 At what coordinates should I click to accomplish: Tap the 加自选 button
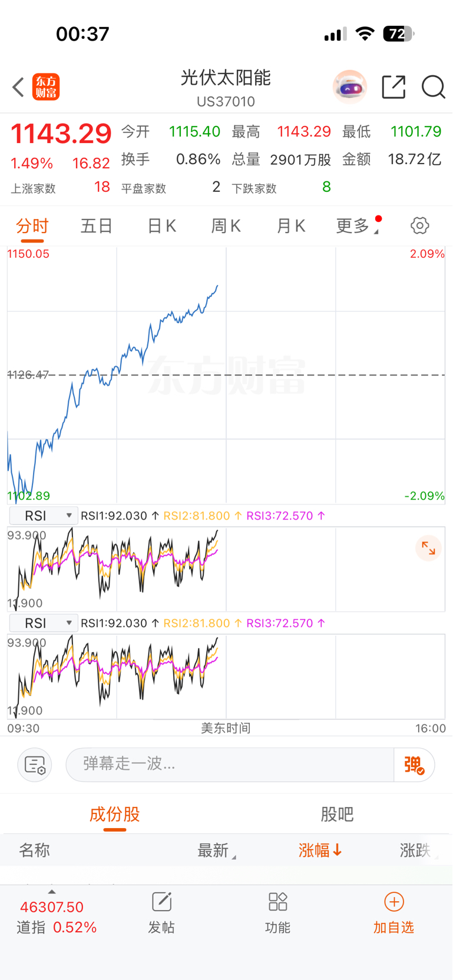coord(394,913)
